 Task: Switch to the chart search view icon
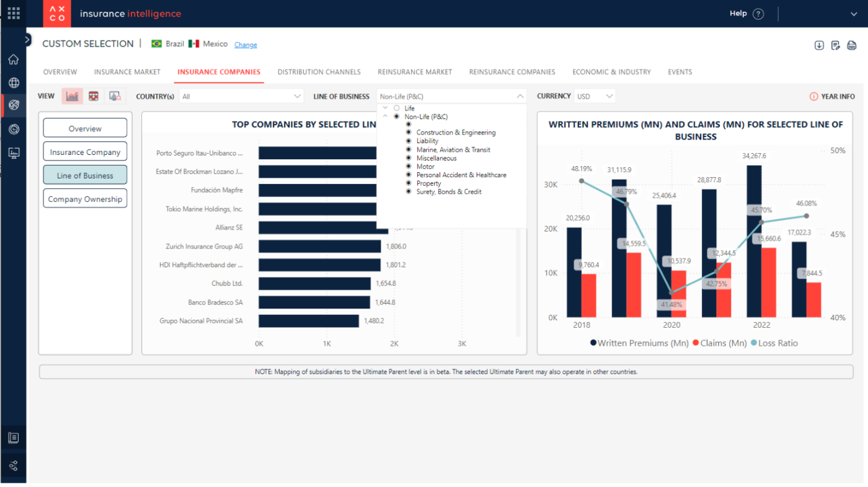115,96
